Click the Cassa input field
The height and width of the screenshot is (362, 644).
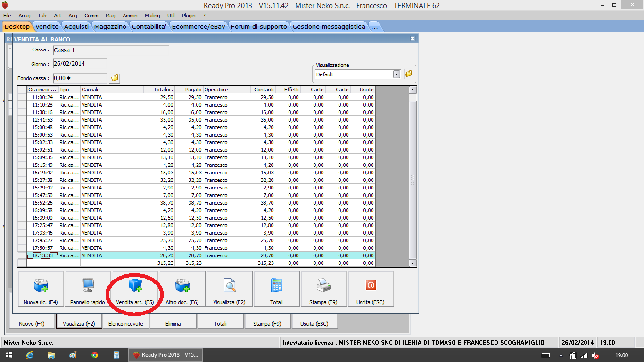[111, 50]
